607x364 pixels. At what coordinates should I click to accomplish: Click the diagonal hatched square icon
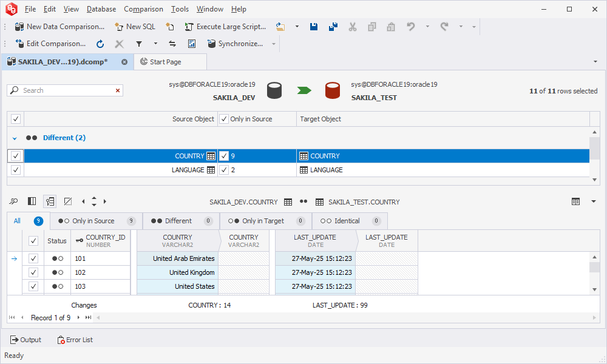pyautogui.click(x=68, y=201)
